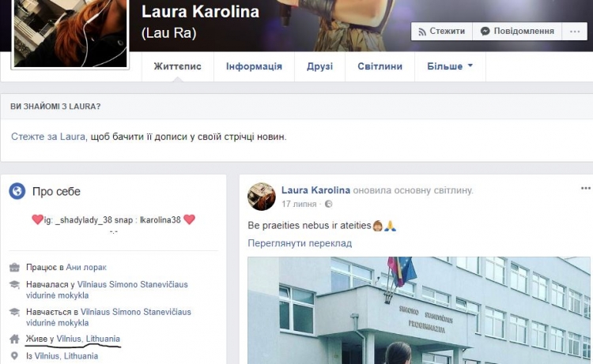Viewport: 593px width, 364px height.
Task: Open the three-dots profile options menu
Action: point(575,32)
